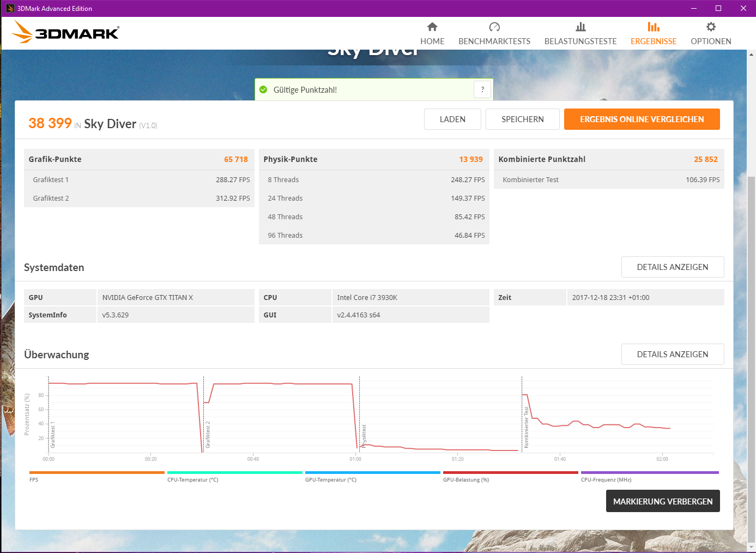This screenshot has height=553, width=756.
Task: Click the overall score 38 399
Action: point(50,123)
